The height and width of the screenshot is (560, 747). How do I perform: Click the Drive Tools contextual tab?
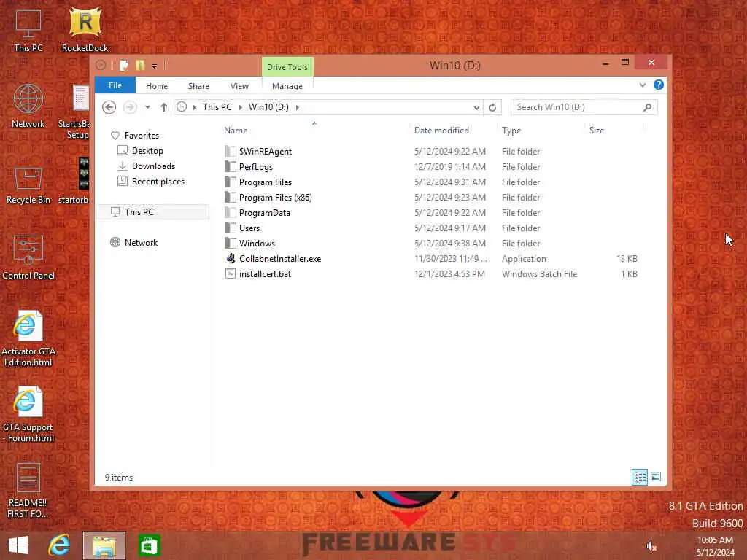287,67
